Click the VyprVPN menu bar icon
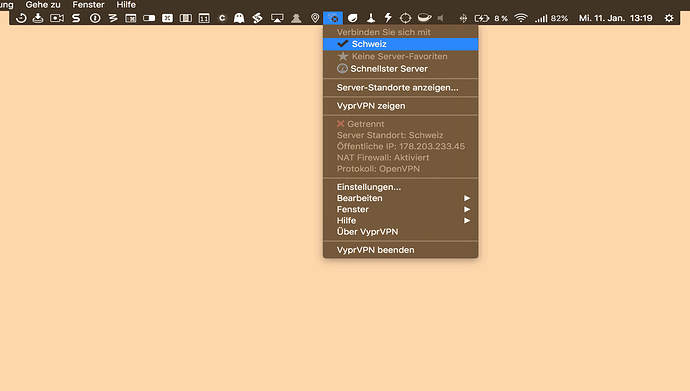The width and height of the screenshot is (690, 391). click(333, 18)
